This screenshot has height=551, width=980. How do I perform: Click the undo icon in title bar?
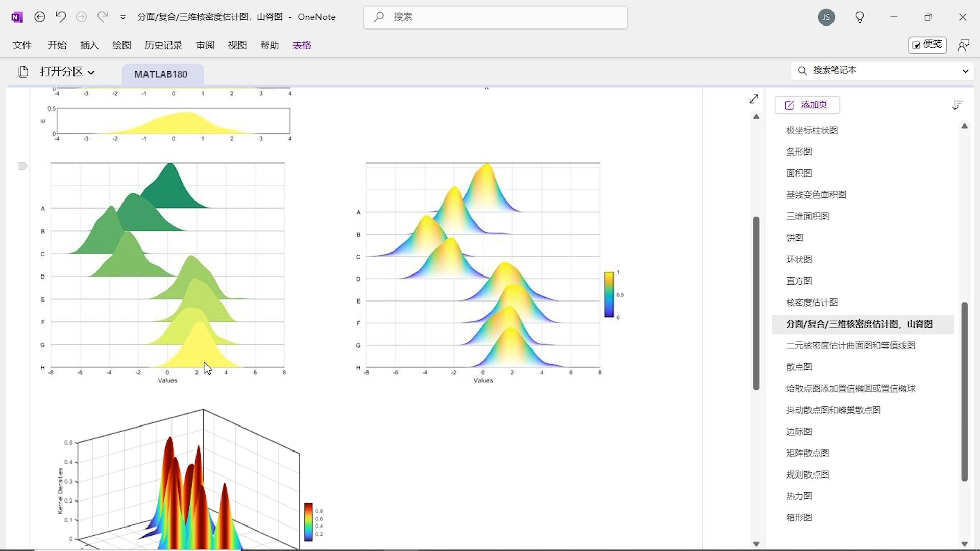point(61,17)
